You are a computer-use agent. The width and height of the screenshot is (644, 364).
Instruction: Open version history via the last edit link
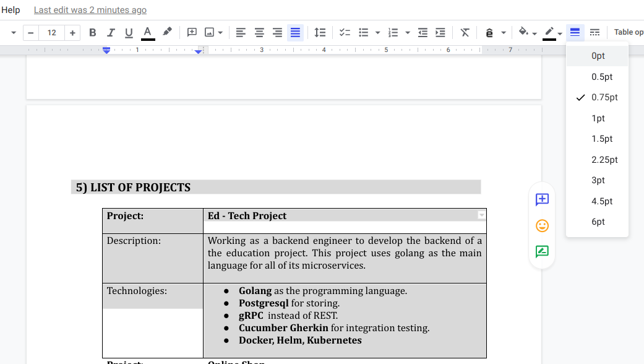click(90, 10)
